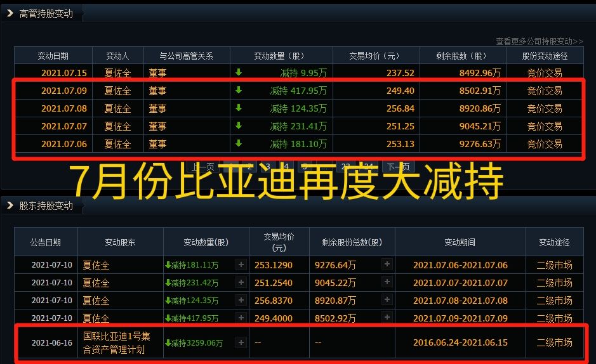Click plus icon beside 9045.22万 remaining shares
596x364 pixels.
click(x=387, y=282)
